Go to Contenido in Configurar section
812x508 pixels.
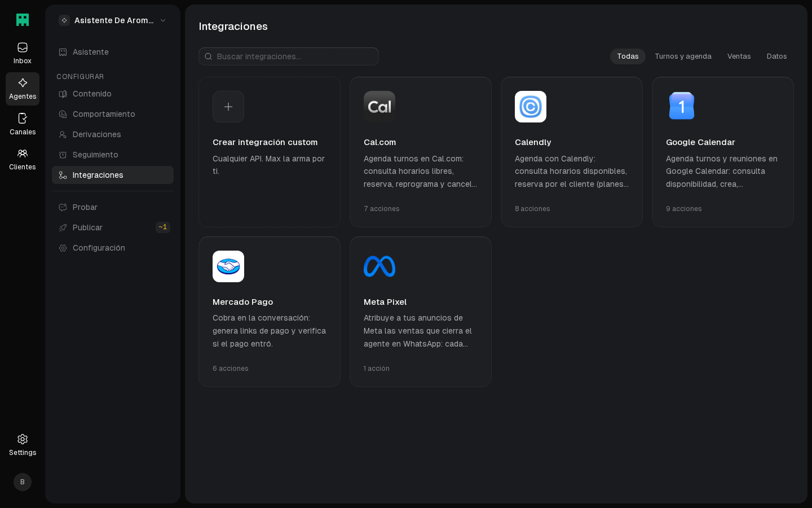[113, 94]
